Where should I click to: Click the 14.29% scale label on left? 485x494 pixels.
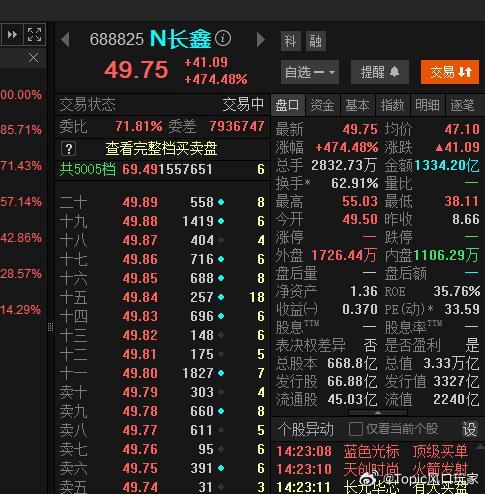click(20, 310)
